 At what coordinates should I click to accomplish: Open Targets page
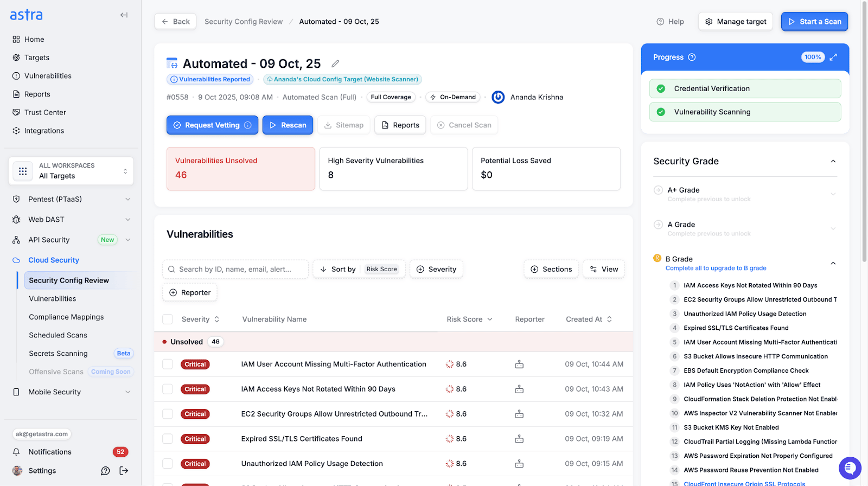[x=37, y=57]
